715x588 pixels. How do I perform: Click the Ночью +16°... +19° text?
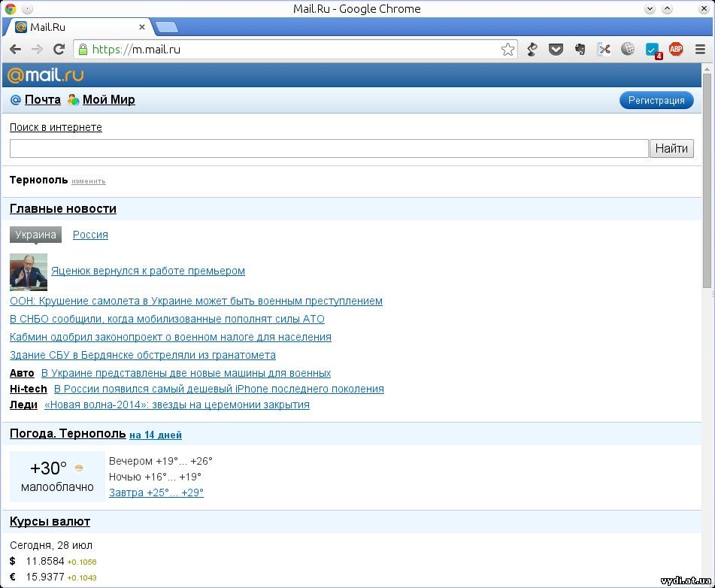click(x=155, y=477)
